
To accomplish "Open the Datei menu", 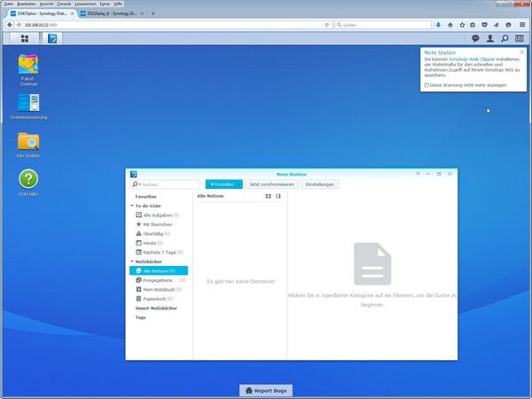I will coord(9,4).
